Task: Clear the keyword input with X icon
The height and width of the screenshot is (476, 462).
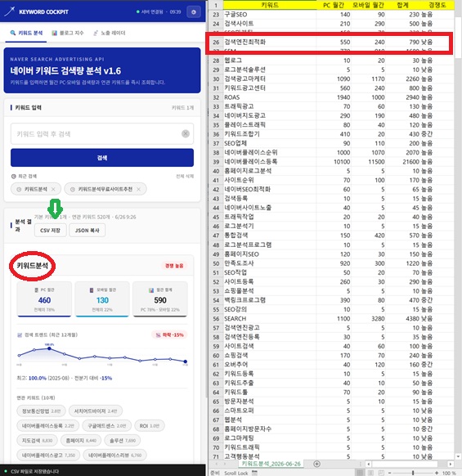Action: 186,133
